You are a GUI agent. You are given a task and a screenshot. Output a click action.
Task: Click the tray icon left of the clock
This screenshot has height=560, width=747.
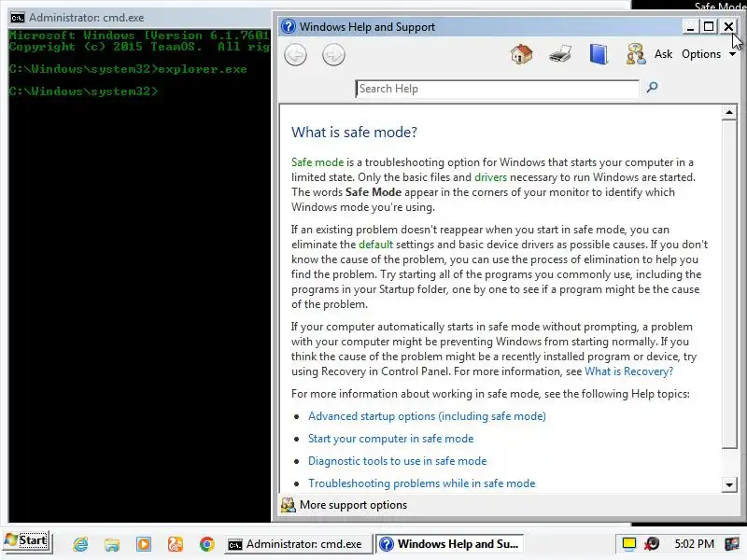(x=652, y=543)
